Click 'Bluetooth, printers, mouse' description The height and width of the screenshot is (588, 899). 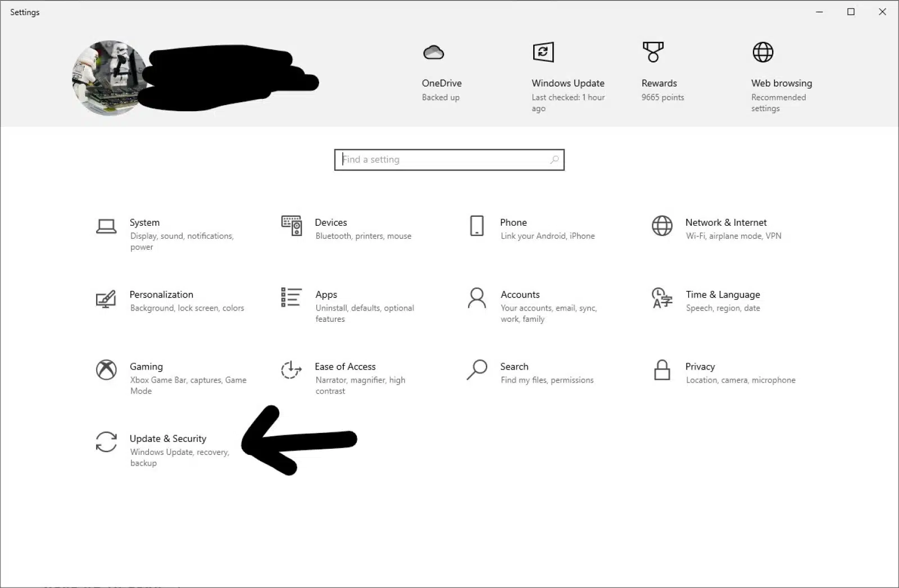(x=363, y=236)
